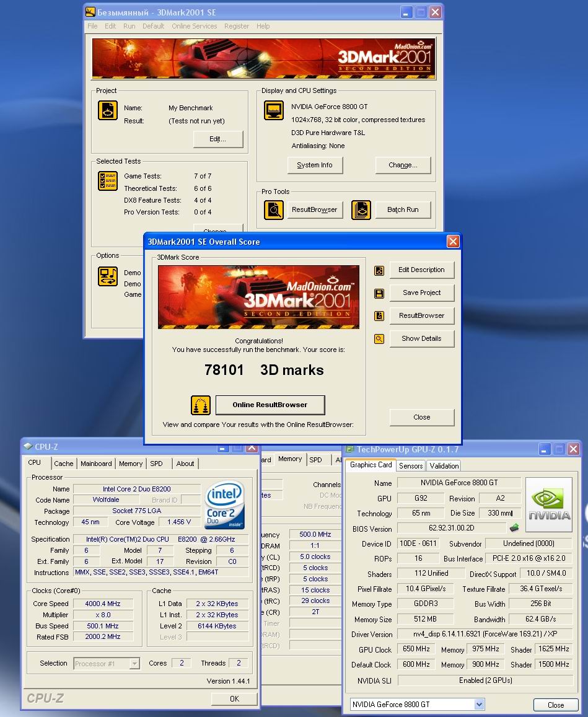Click the ResultBrowser magnifier icon in Pro Tools
The width and height of the screenshot is (588, 717).
point(274,210)
